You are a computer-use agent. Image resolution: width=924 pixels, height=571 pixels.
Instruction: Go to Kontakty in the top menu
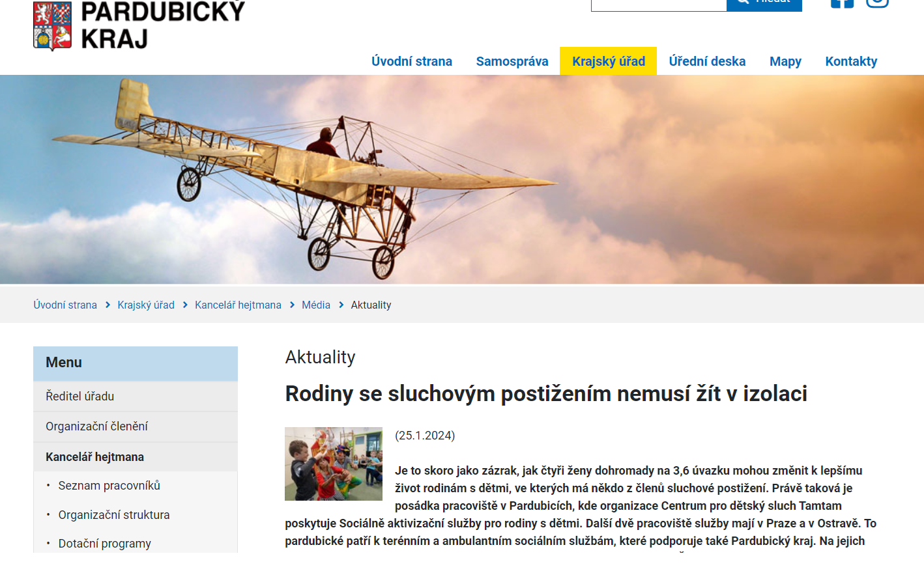(851, 61)
